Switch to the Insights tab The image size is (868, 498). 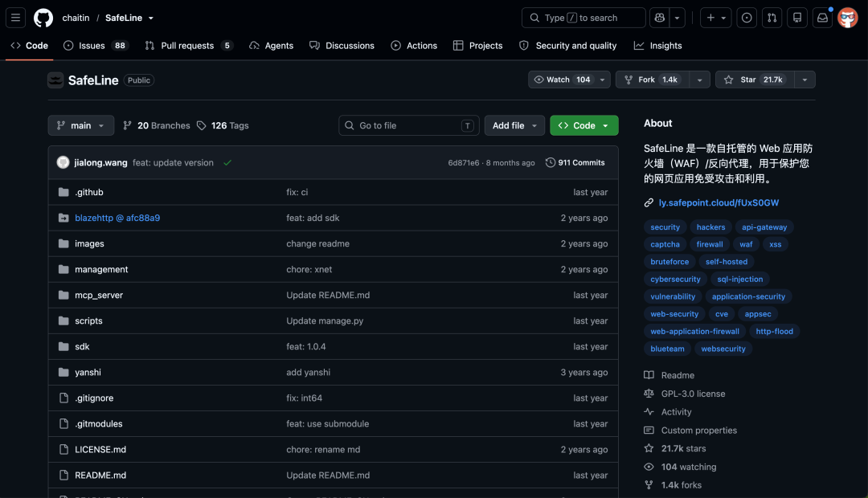(657, 45)
